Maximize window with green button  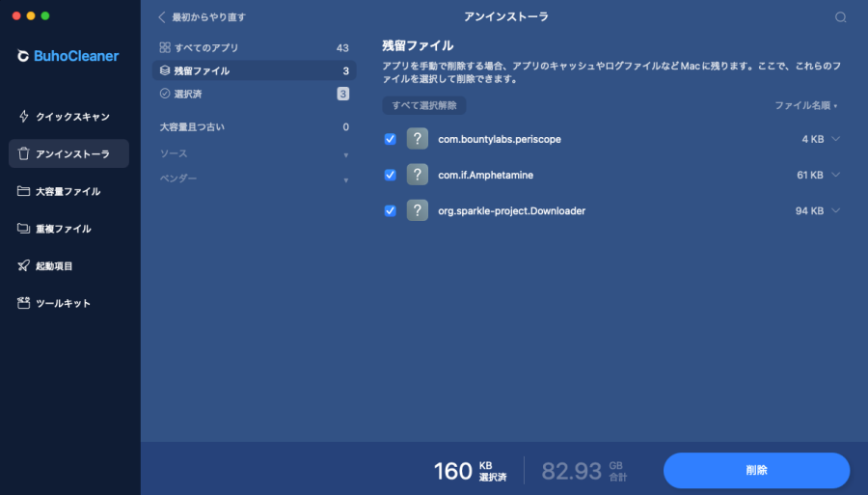pyautogui.click(x=45, y=16)
